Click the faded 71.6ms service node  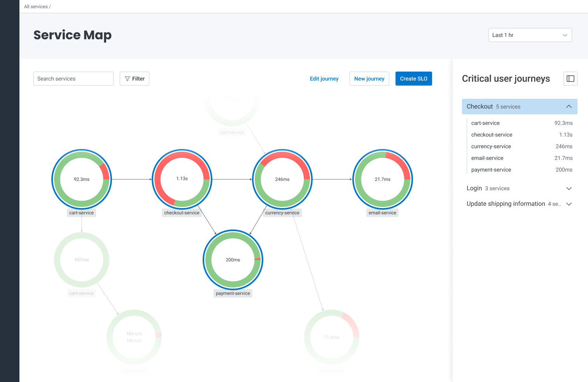coord(332,337)
